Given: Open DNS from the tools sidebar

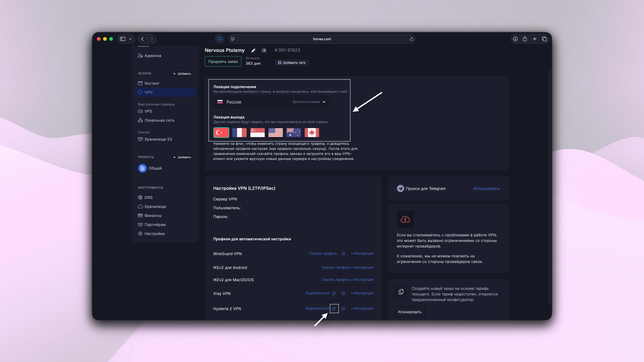Looking at the screenshot, I should [148, 197].
